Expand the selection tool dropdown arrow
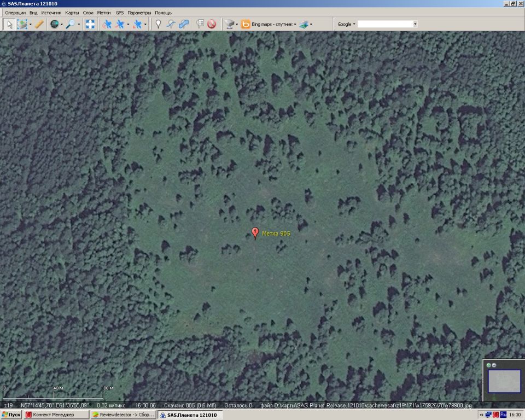The height and width of the screenshot is (420, 525). coord(30,24)
